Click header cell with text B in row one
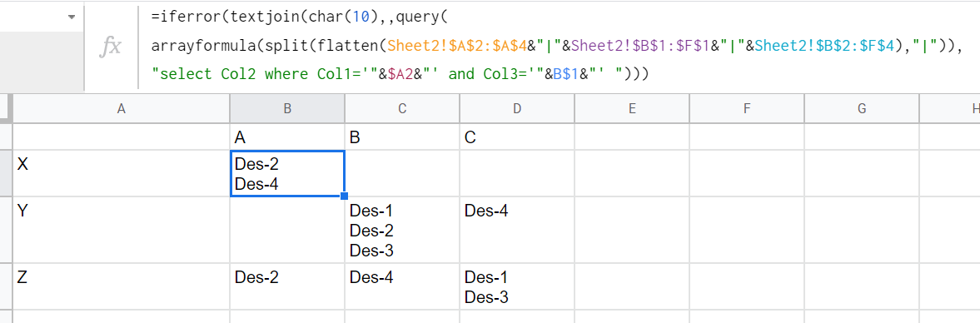This screenshot has width=980, height=323. click(x=402, y=137)
